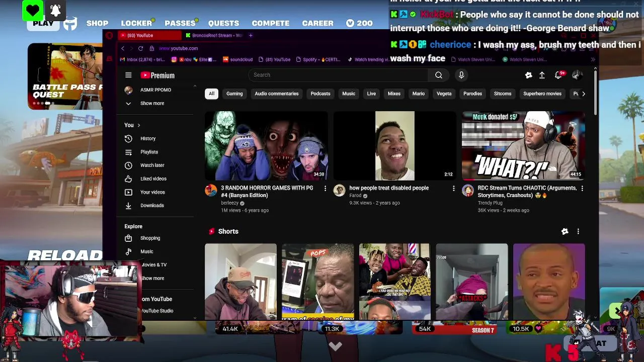Select the Superhero movies chip
Image resolution: width=644 pixels, height=362 pixels.
pyautogui.click(x=542, y=94)
